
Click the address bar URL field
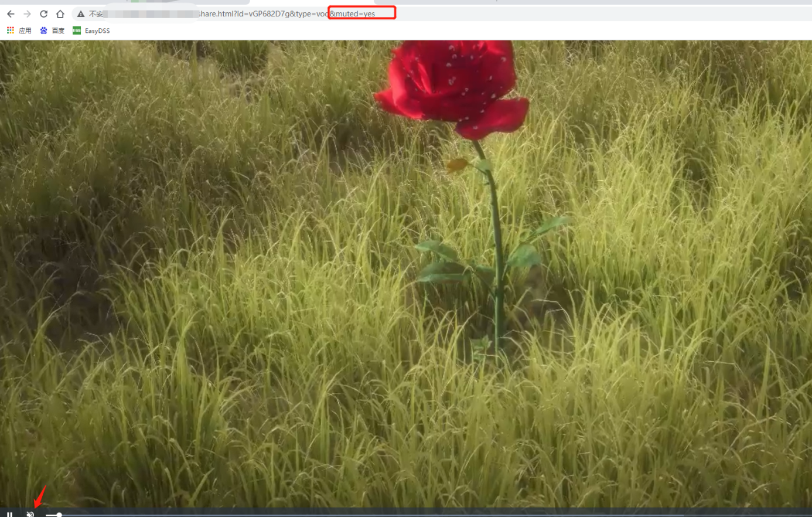coord(441,13)
